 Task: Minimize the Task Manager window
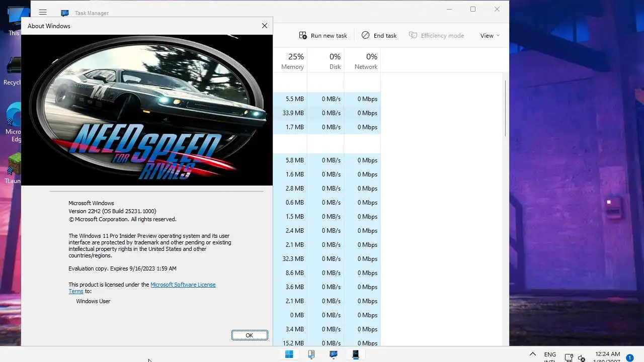point(449,9)
